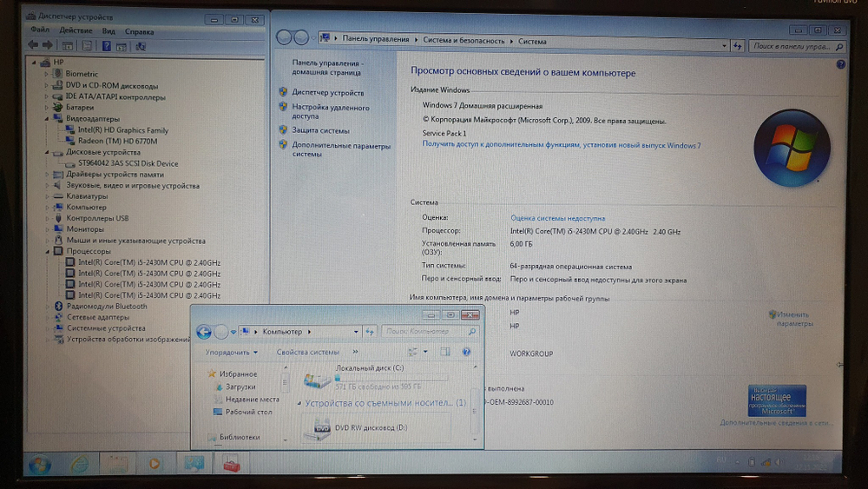Click Изменить параметры link
This screenshot has width=868, height=489.
(x=795, y=319)
